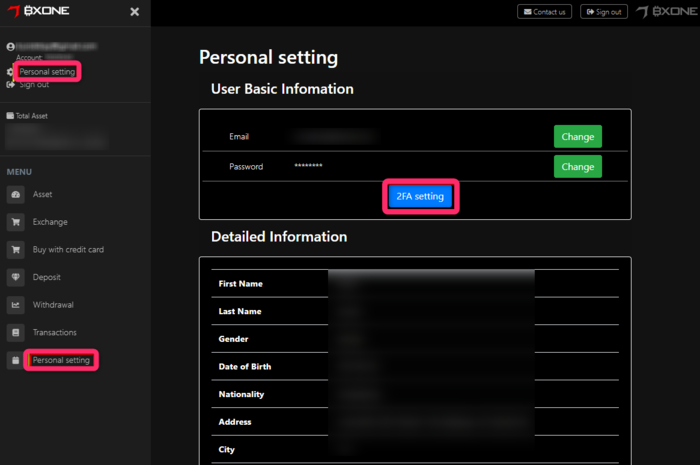Select Personal setting in the MENU list

point(61,360)
